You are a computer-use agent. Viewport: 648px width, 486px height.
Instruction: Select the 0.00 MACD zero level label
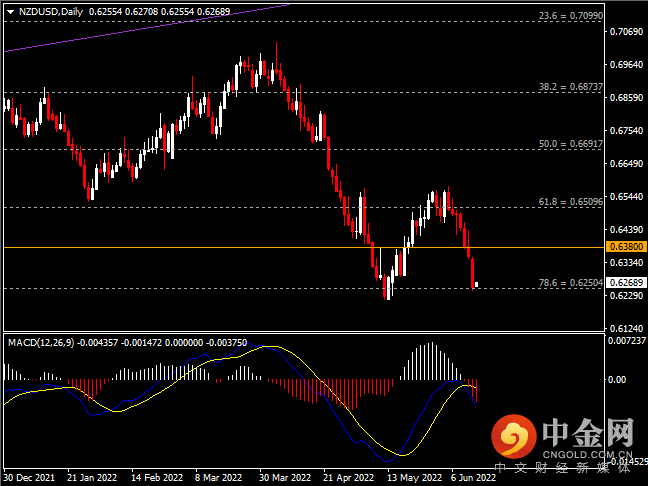(617, 379)
